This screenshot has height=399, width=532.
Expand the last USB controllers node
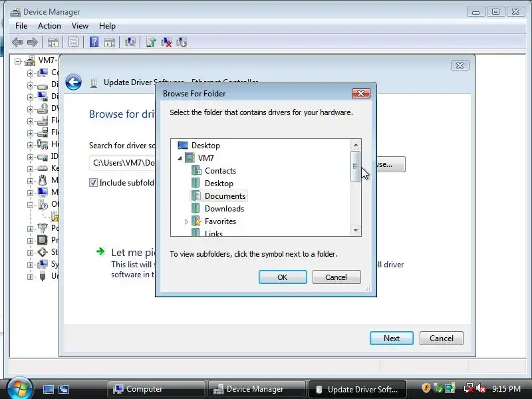point(30,277)
